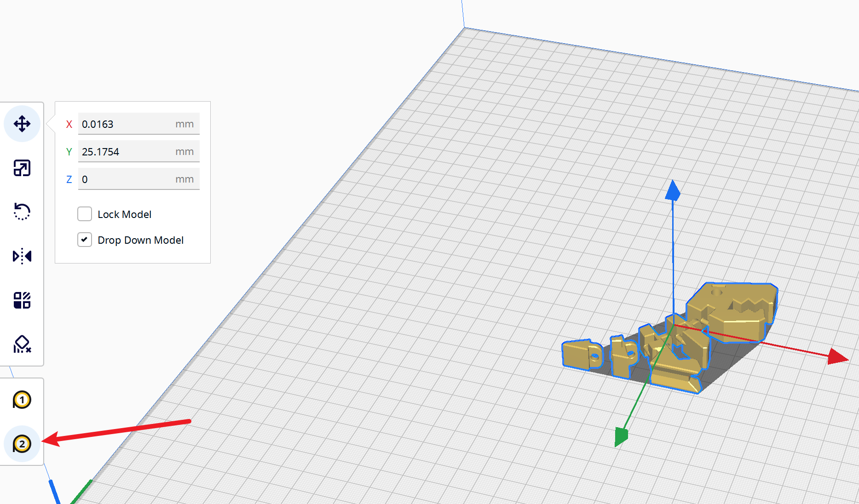Image resolution: width=859 pixels, height=504 pixels.
Task: Toggle Lock Model by clicking its label
Action: 124,214
